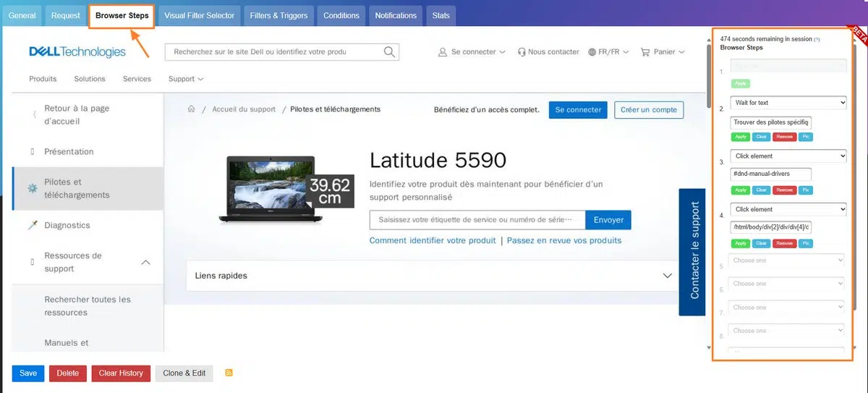The width and height of the screenshot is (868, 393).
Task: Click Créer un compte button
Action: (x=650, y=109)
